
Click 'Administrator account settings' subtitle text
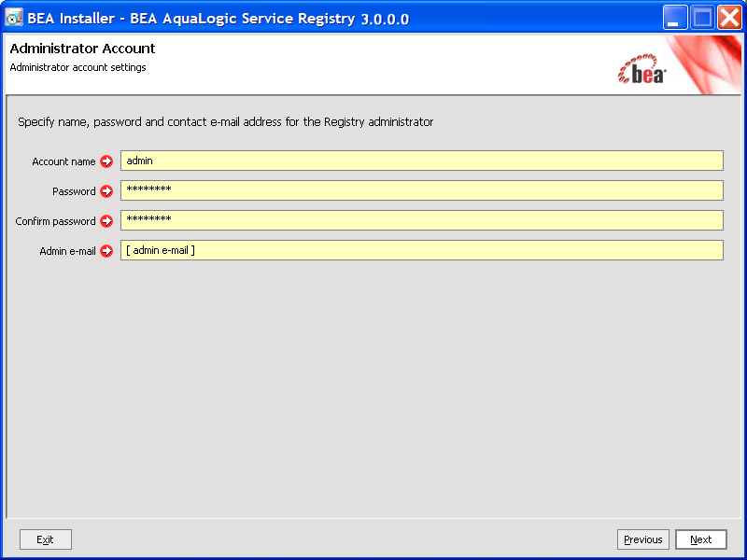point(78,67)
